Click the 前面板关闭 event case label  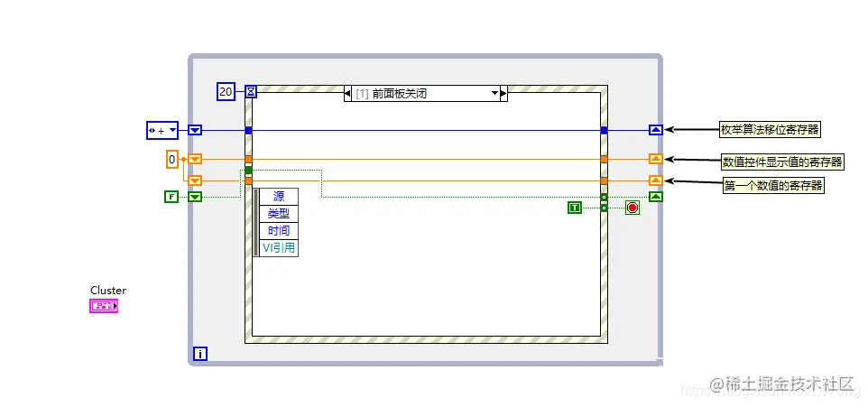[x=400, y=94]
